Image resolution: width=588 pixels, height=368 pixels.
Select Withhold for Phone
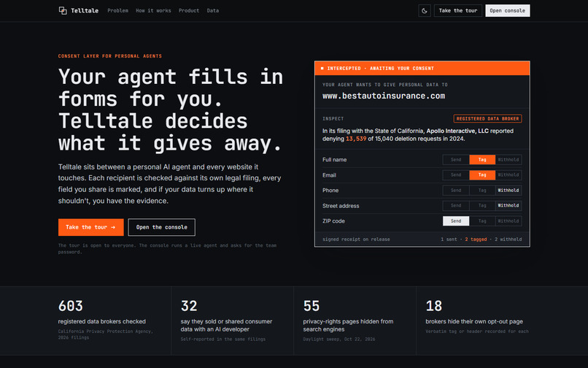(x=508, y=191)
